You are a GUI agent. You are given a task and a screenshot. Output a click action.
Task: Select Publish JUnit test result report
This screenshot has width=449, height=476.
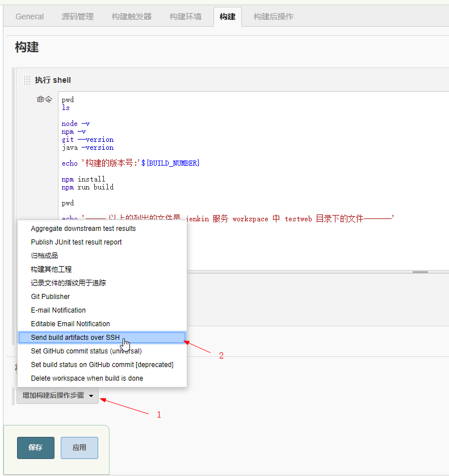click(102, 242)
